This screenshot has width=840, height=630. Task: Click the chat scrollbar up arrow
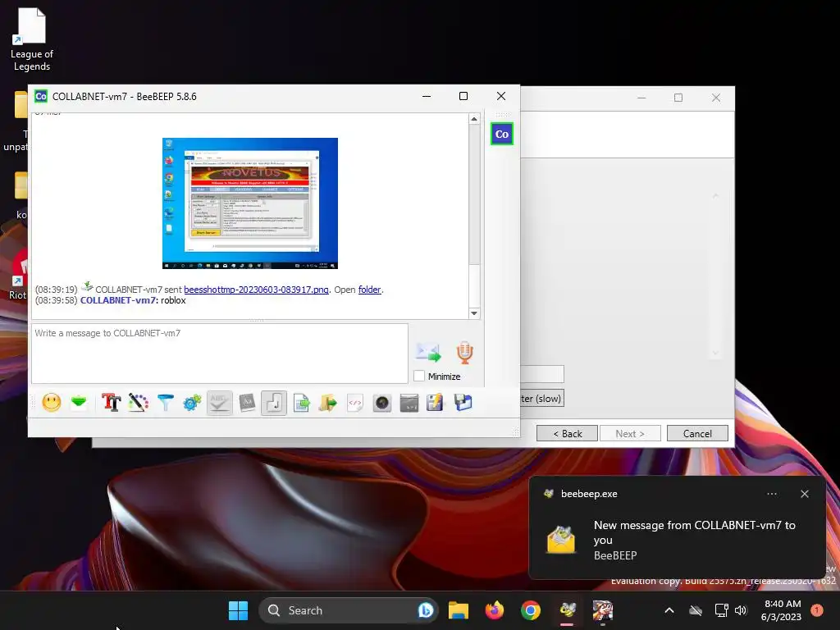[x=474, y=119]
